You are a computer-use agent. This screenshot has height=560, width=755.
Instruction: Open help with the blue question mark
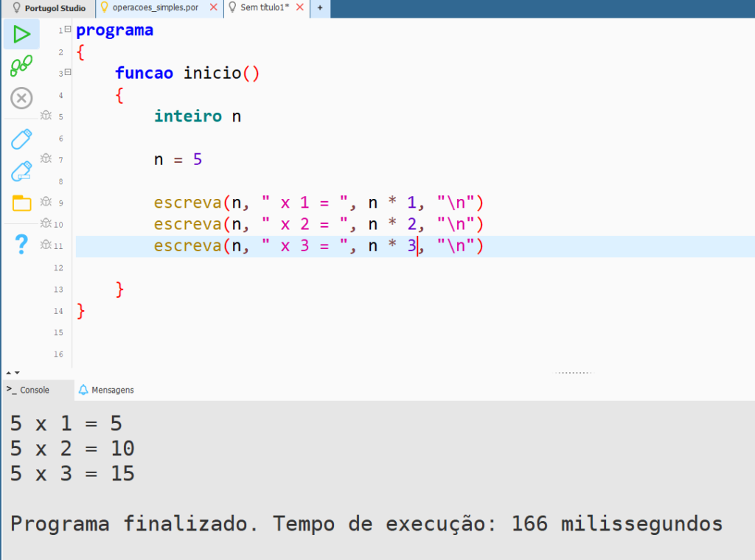point(21,243)
